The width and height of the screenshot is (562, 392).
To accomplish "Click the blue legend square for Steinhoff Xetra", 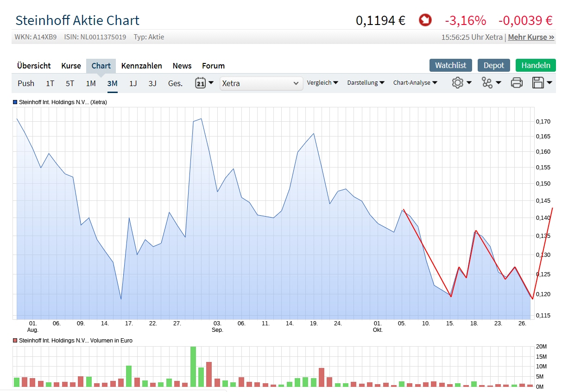I will tap(14, 102).
